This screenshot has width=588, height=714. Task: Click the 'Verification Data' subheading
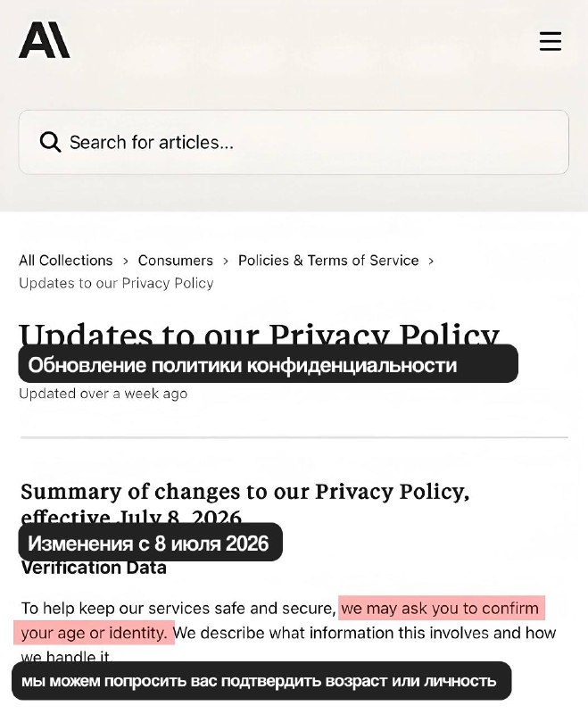[94, 569]
